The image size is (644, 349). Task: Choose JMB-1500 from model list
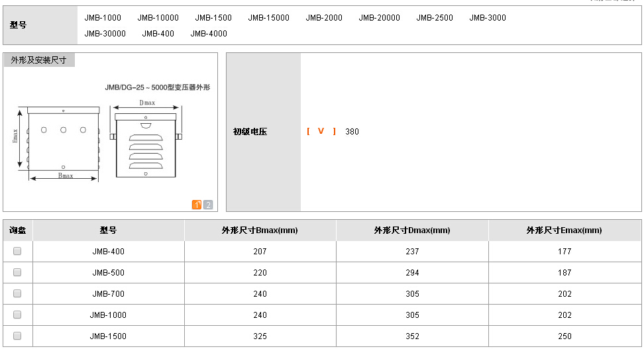(x=213, y=18)
